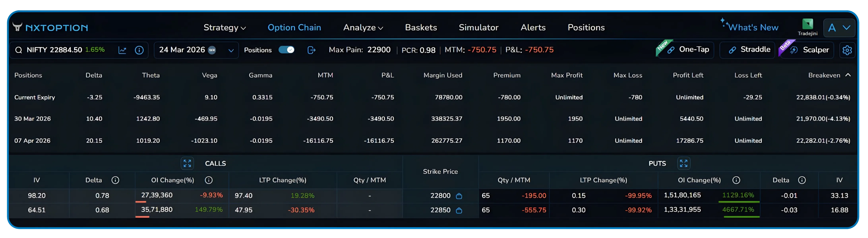
Task: Click the exit positions arrow icon
Action: (x=311, y=50)
